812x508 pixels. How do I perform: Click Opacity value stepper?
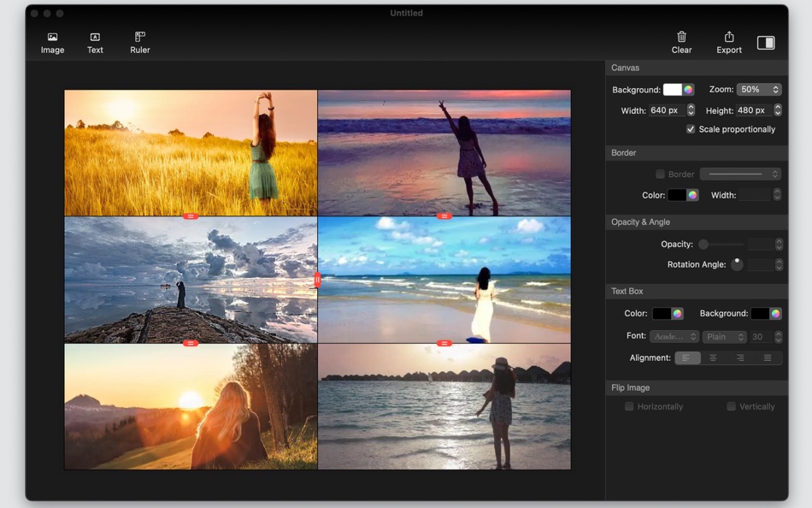tap(779, 244)
